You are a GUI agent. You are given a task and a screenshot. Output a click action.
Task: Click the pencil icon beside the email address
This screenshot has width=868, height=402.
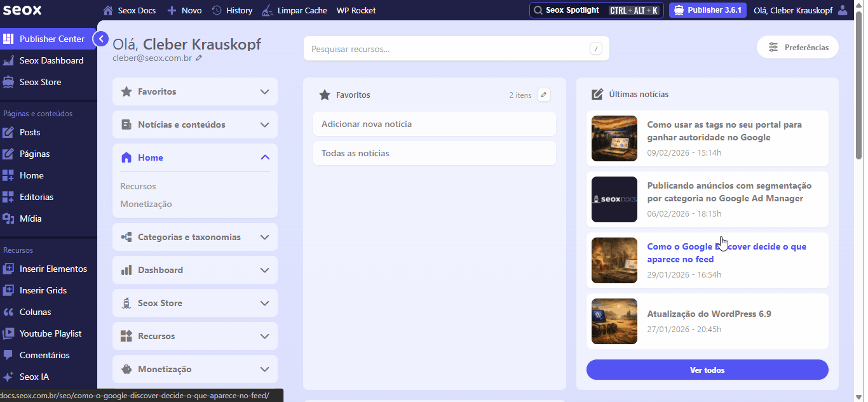199,58
